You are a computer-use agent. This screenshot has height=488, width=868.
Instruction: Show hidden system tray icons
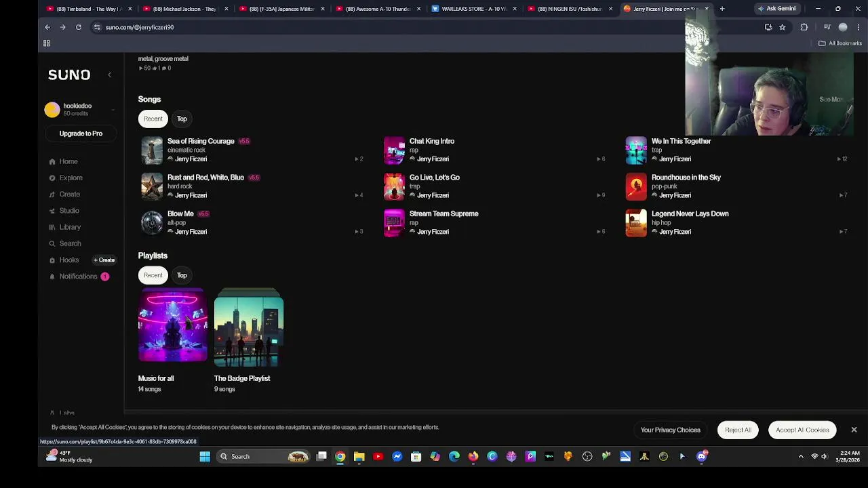(801, 457)
